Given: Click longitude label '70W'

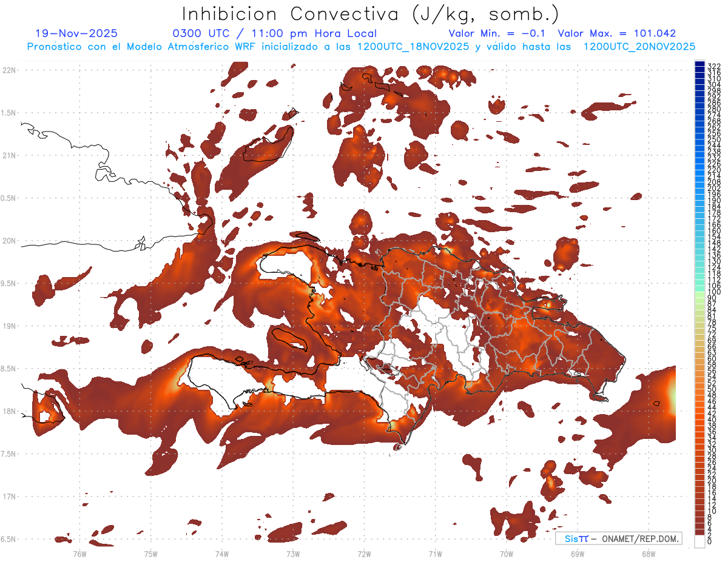Looking at the screenshot, I should pyautogui.click(x=506, y=554).
